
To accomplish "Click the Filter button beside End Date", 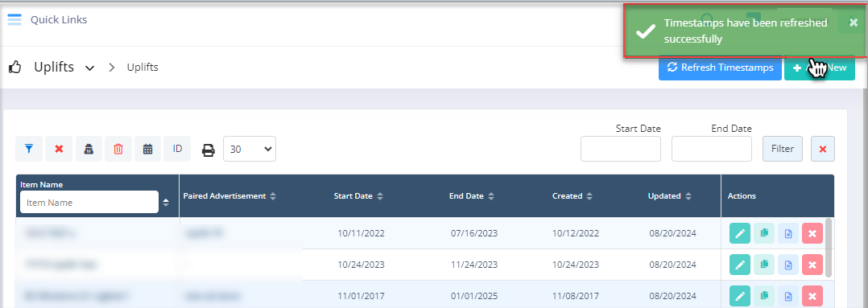I will pos(782,149).
